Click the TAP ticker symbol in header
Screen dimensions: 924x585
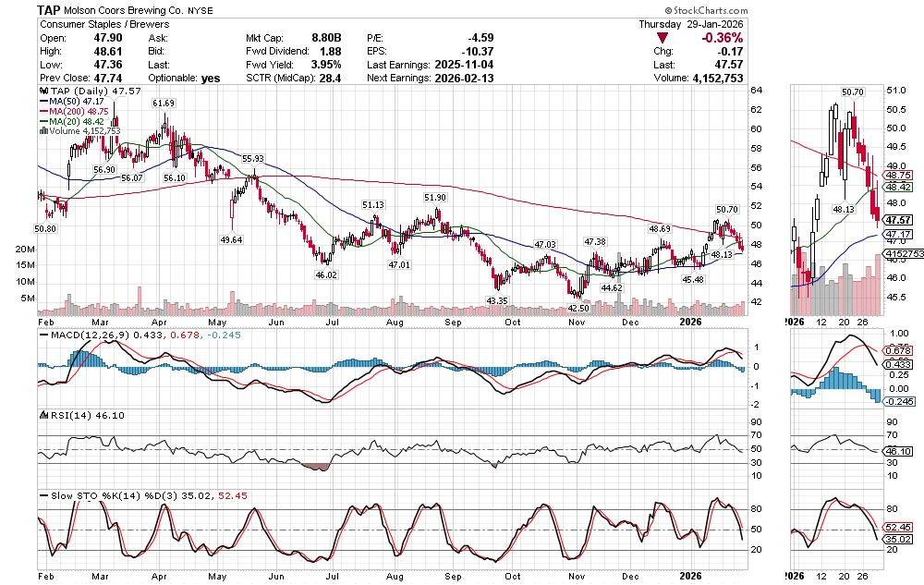50,9
